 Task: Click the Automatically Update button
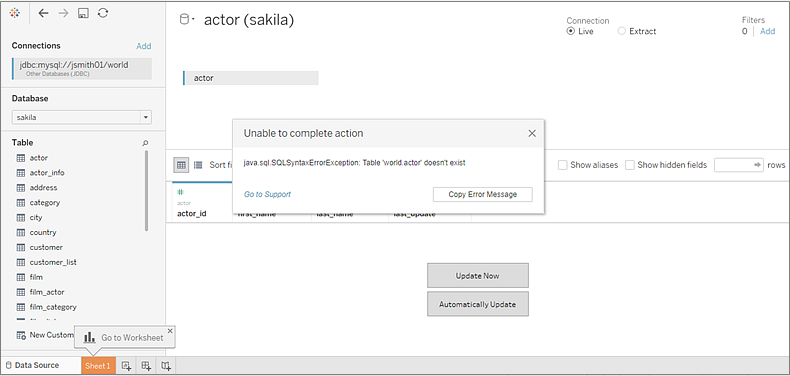tap(478, 304)
